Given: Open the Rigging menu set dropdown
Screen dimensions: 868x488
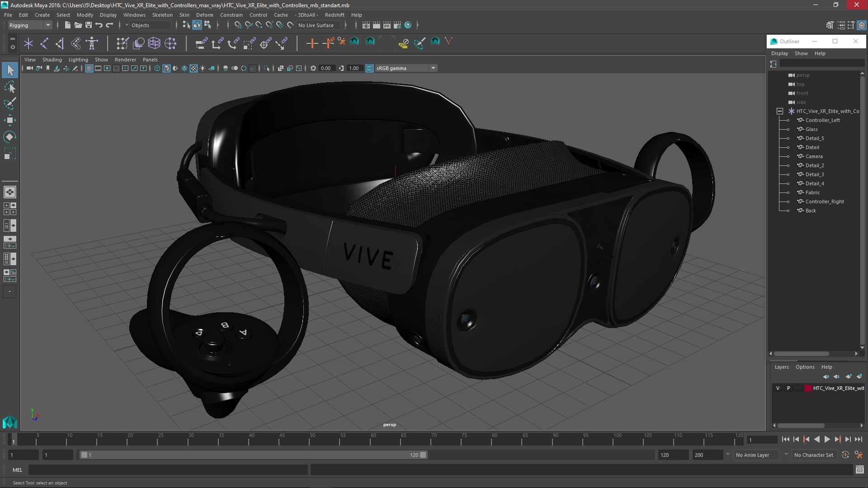Looking at the screenshot, I should coord(30,25).
